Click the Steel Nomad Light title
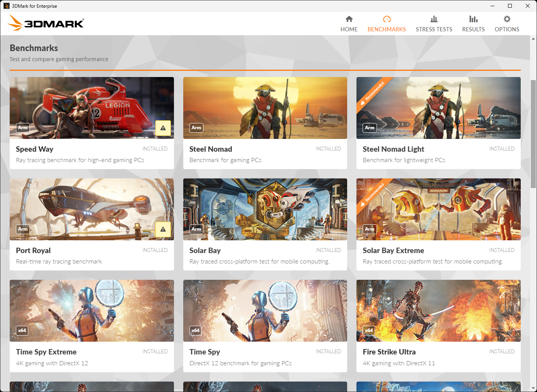Image resolution: width=537 pixels, height=392 pixels. point(393,149)
